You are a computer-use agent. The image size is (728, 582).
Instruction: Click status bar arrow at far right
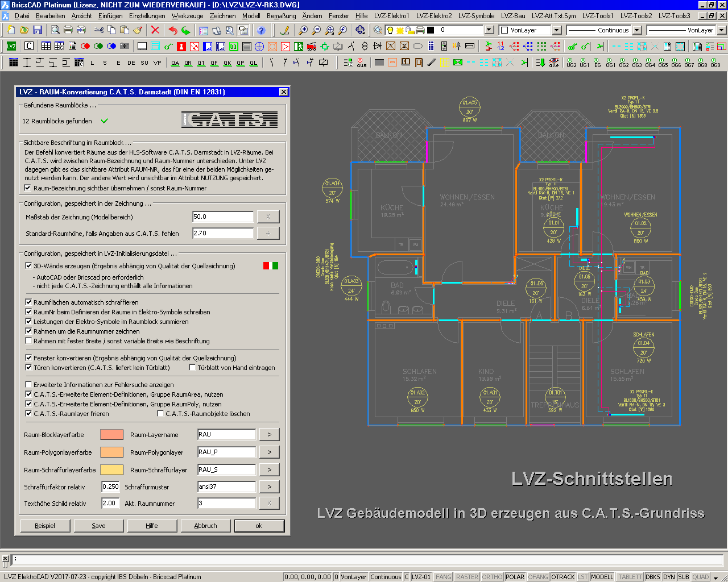(716, 577)
